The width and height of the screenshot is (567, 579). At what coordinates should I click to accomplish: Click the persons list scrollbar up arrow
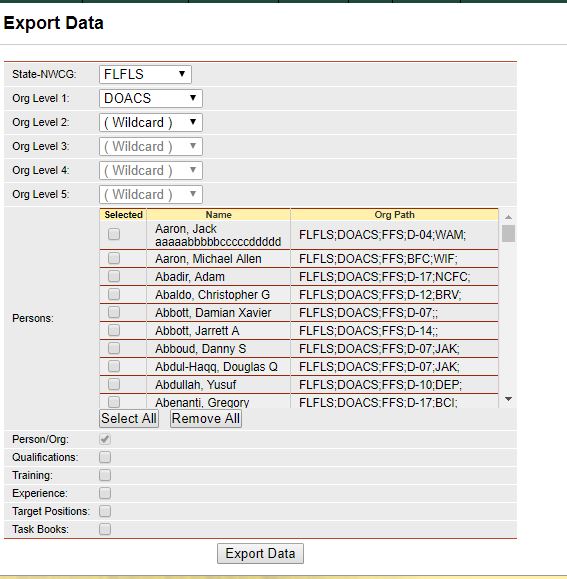click(508, 217)
